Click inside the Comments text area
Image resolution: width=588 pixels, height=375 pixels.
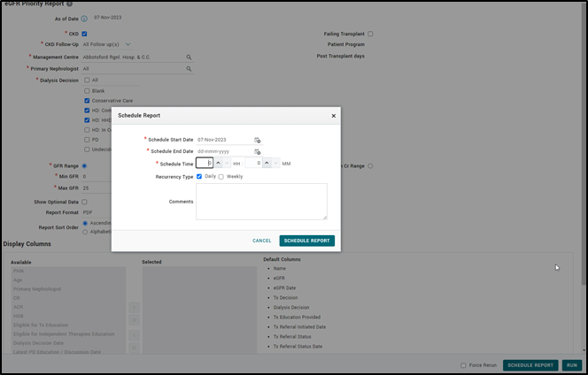[261, 201]
